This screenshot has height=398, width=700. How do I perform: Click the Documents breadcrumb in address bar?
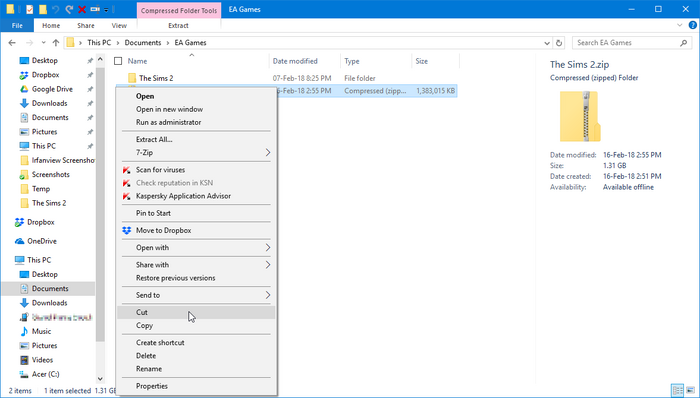143,43
